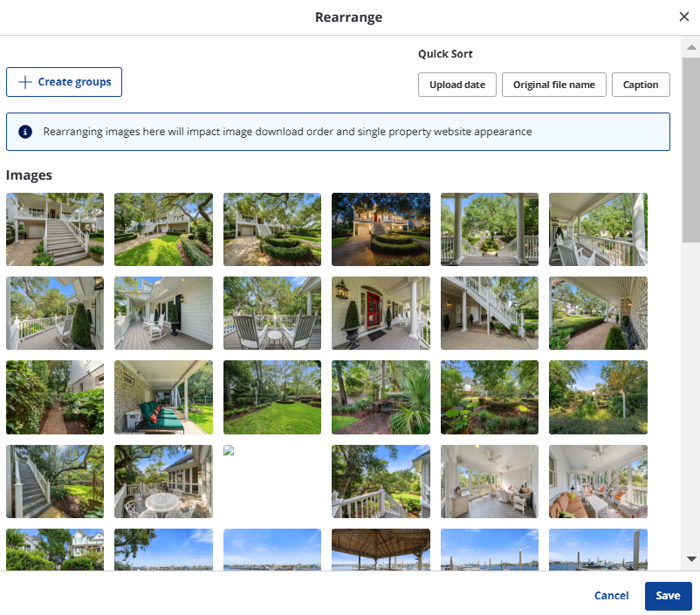This screenshot has width=700, height=615.
Task: Select the two rocking chairs with table thumbnail
Action: 271,313
